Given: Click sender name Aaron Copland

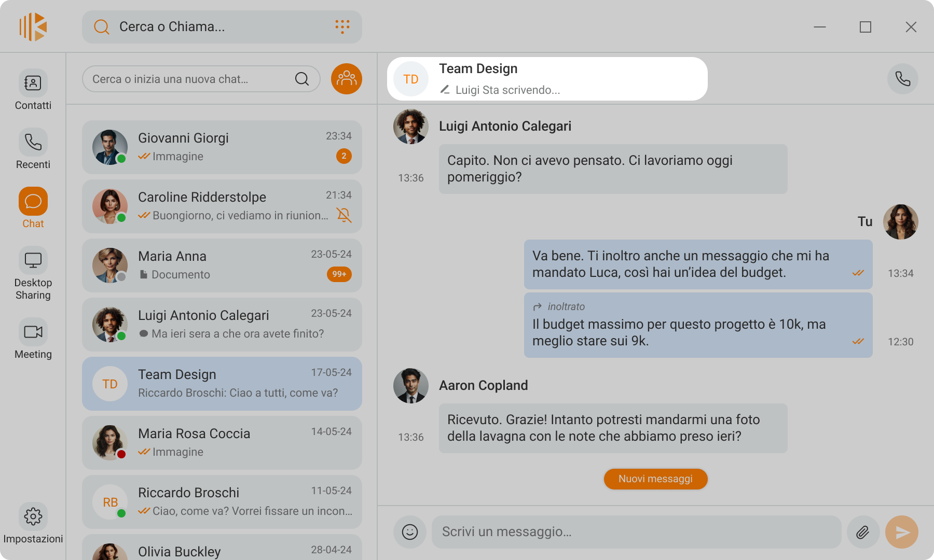Looking at the screenshot, I should [x=484, y=385].
